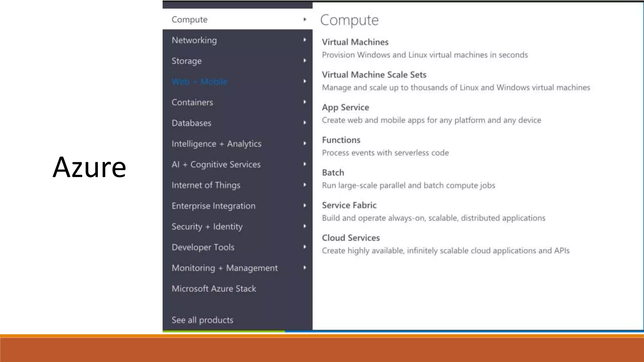Expand the Internet of Things arrow
The height and width of the screenshot is (362, 644).
coord(304,185)
